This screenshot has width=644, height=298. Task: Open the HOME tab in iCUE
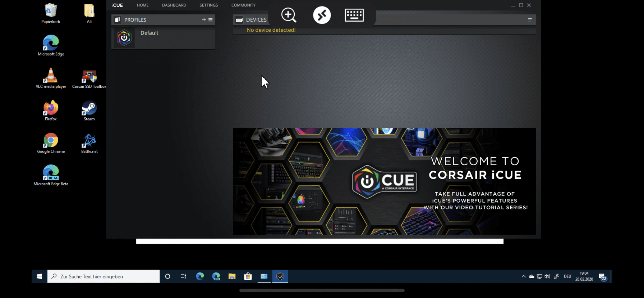click(143, 5)
